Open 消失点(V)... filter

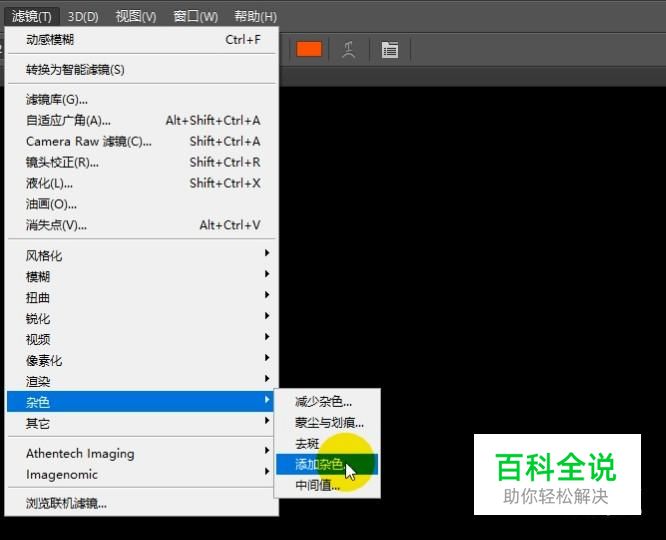143,225
